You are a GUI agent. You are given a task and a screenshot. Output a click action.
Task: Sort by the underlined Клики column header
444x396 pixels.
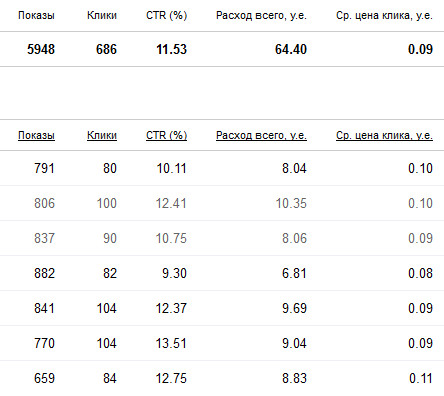point(102,135)
